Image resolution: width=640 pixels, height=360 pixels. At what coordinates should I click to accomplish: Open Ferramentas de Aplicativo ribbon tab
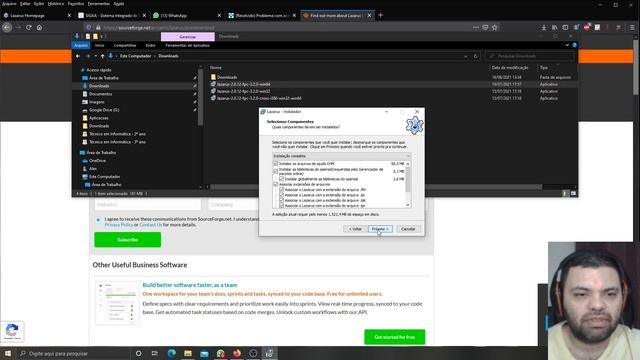[187, 45]
